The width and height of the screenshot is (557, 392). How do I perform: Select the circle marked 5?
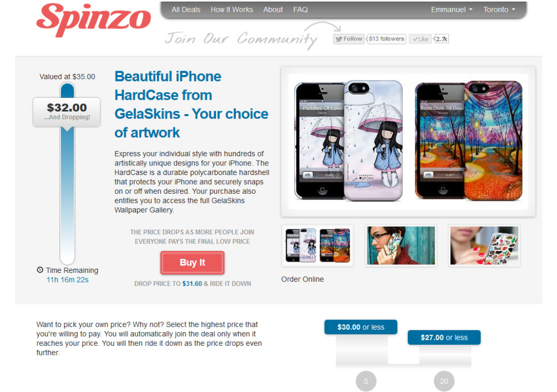(x=366, y=381)
